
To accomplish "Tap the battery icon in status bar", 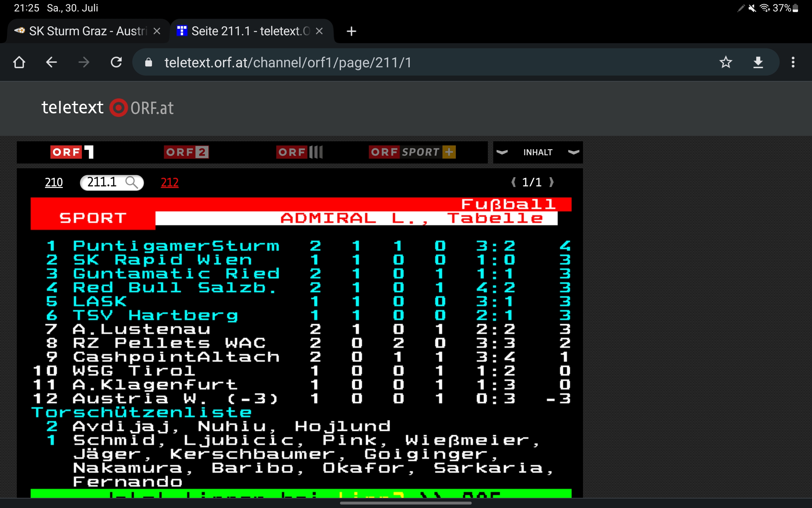I will pos(795,8).
